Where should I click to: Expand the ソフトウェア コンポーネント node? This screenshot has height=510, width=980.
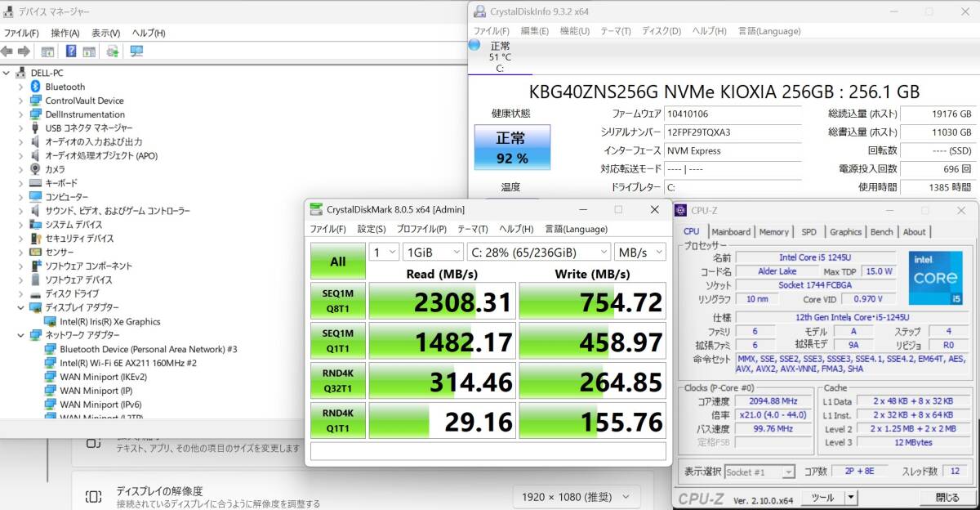coord(21,266)
